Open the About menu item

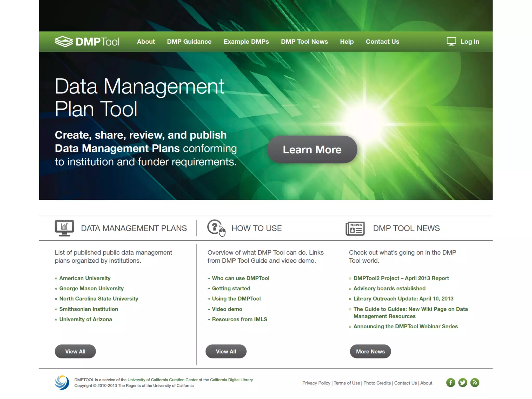[146, 42]
